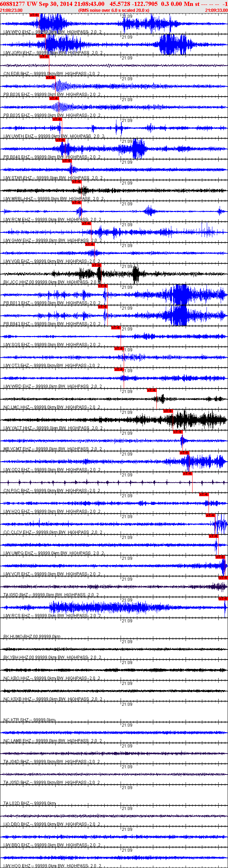The image size is (228, 868).
Task: Click the TA I05D BHZ station label
Action: click(51, 595)
